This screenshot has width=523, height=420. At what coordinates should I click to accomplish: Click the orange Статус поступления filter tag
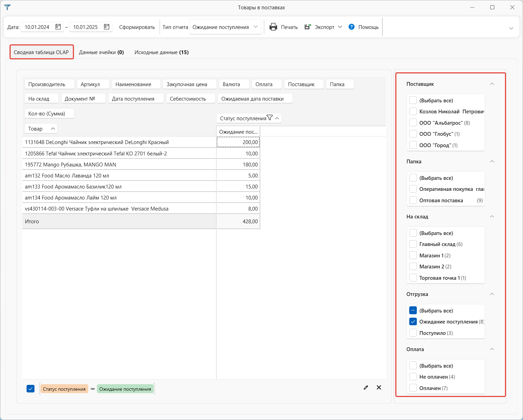[64, 389]
